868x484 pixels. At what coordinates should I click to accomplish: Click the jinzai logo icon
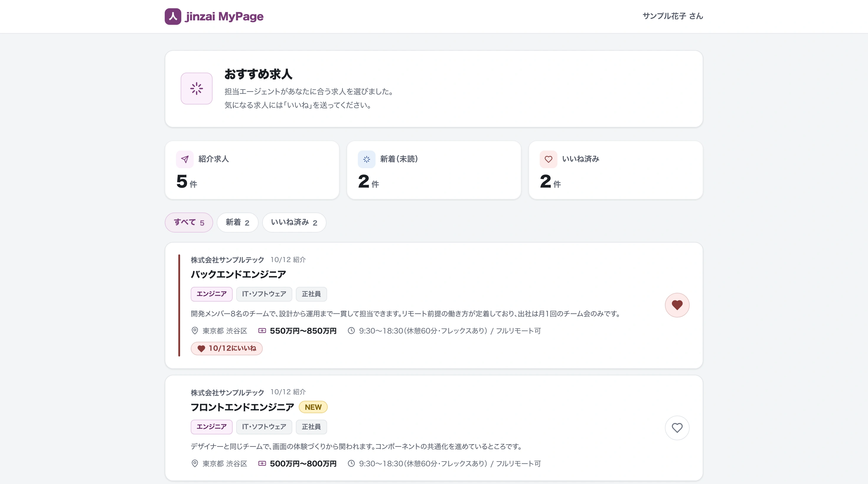point(173,16)
